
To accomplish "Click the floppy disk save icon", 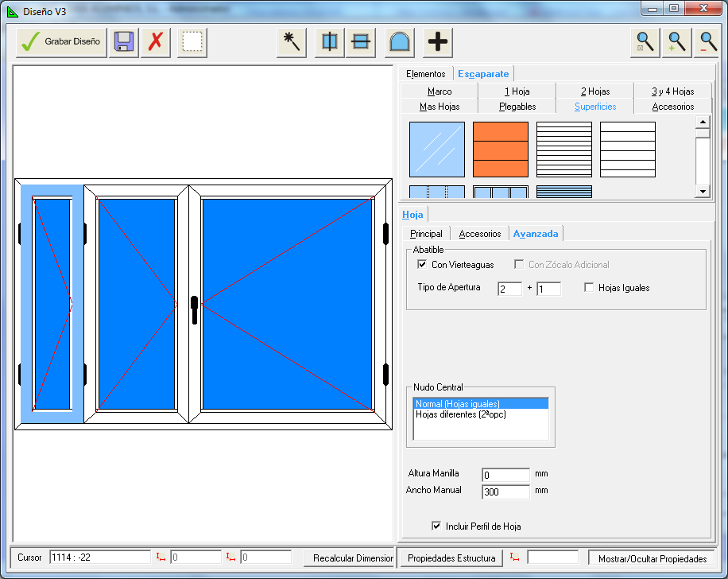I will (x=123, y=42).
